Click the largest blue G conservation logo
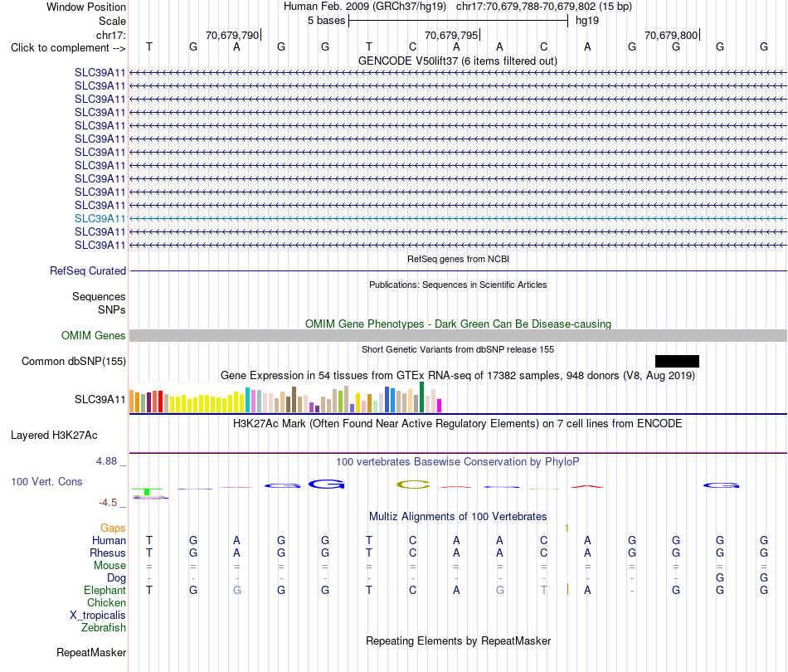The width and height of the screenshot is (788, 672). point(327,485)
